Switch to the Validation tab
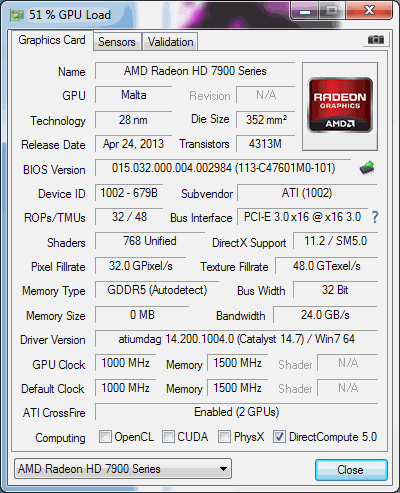The height and width of the screenshot is (493, 400). (x=170, y=42)
